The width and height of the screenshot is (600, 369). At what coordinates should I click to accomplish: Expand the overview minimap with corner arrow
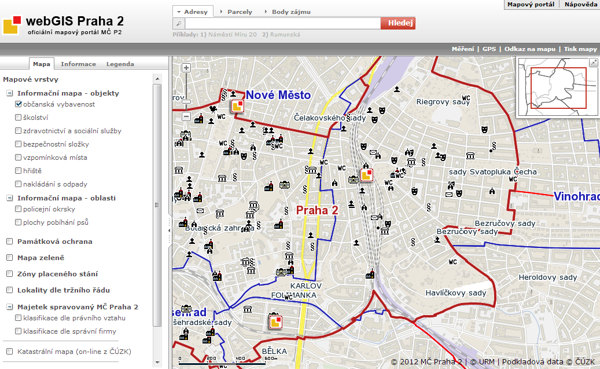click(x=593, y=62)
